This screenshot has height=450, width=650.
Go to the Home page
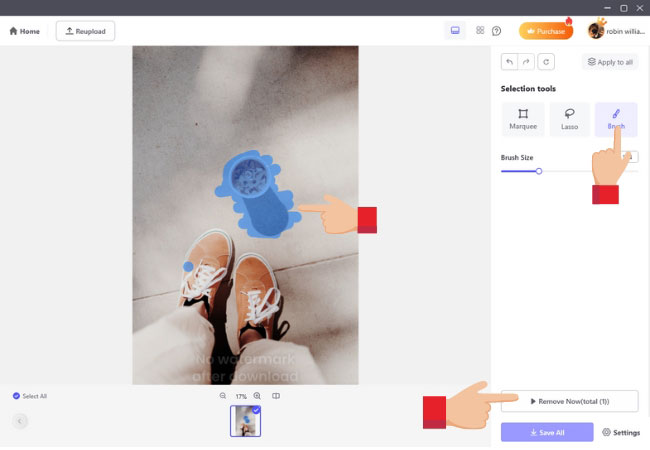(25, 31)
